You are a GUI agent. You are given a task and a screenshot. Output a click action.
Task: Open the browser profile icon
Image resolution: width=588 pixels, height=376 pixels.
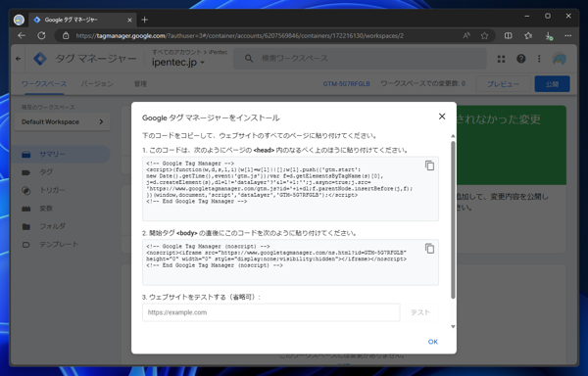(19, 20)
